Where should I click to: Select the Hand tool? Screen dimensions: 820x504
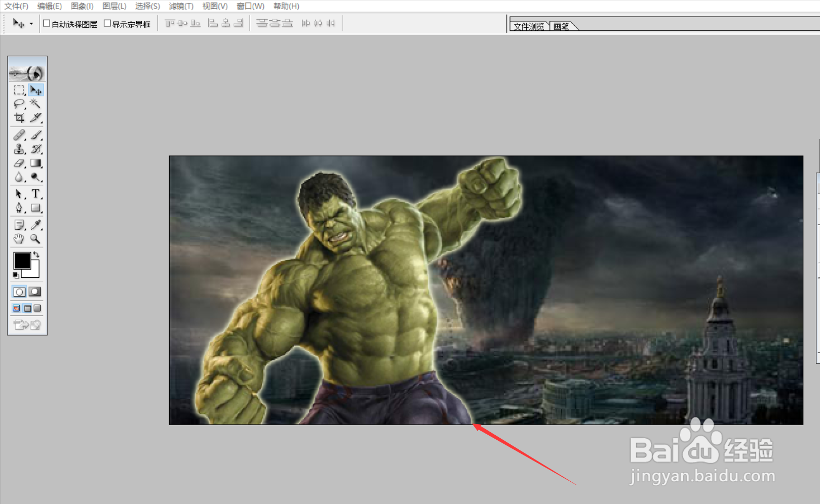(x=19, y=239)
